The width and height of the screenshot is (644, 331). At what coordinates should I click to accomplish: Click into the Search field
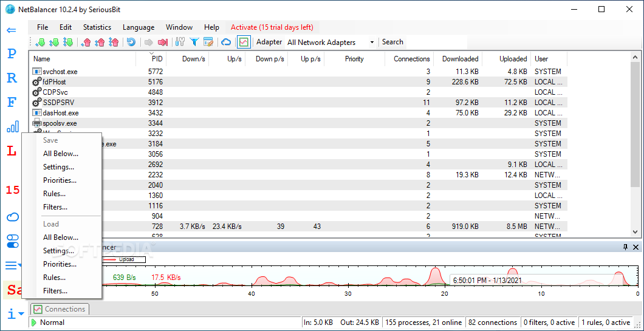tap(436, 42)
